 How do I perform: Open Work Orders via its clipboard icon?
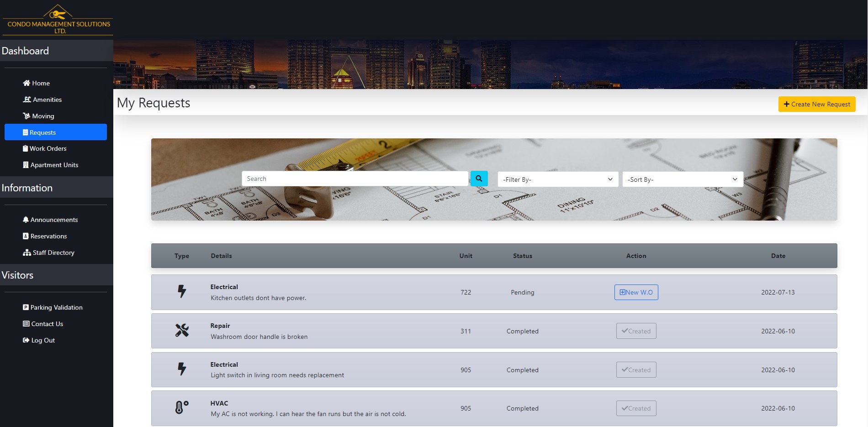point(26,148)
